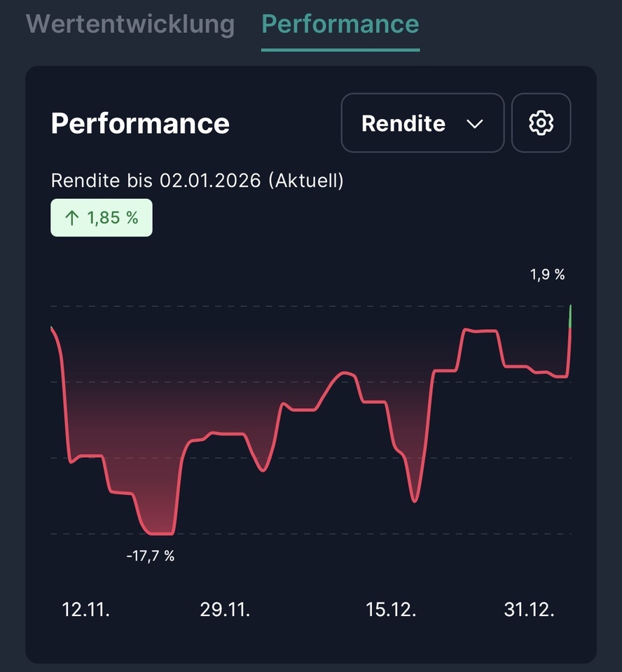622x672 pixels.
Task: Click the 1,9 % maximum value label
Action: pos(547,275)
